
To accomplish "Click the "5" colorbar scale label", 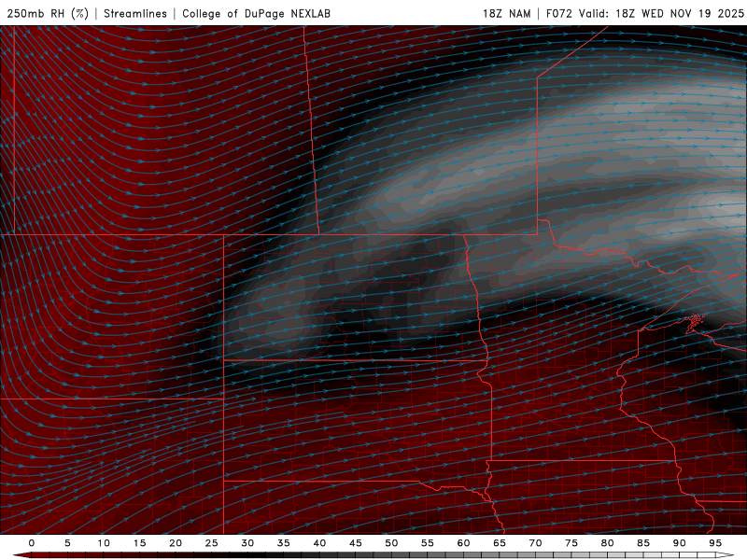I will click(67, 543).
